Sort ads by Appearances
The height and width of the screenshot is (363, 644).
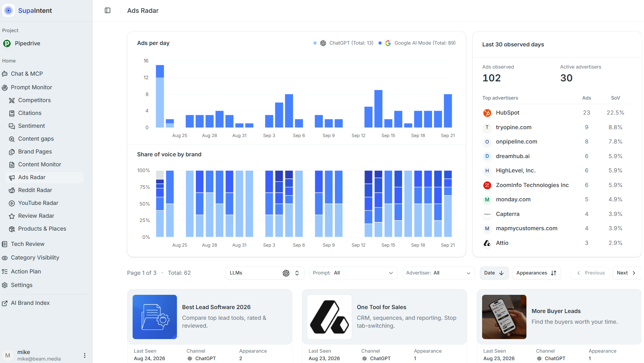click(536, 273)
